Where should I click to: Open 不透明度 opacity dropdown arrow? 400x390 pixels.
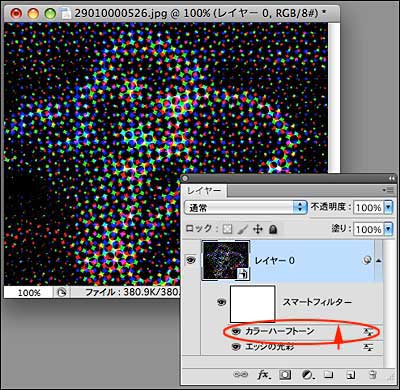388,207
